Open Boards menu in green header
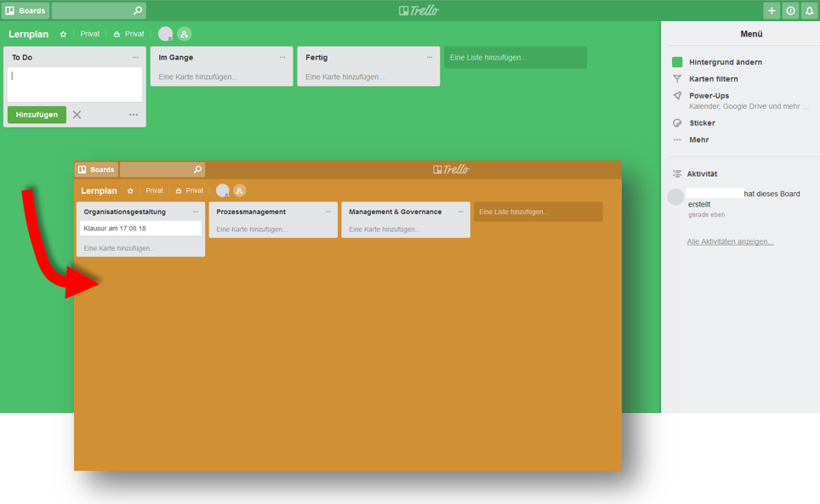 pos(26,11)
